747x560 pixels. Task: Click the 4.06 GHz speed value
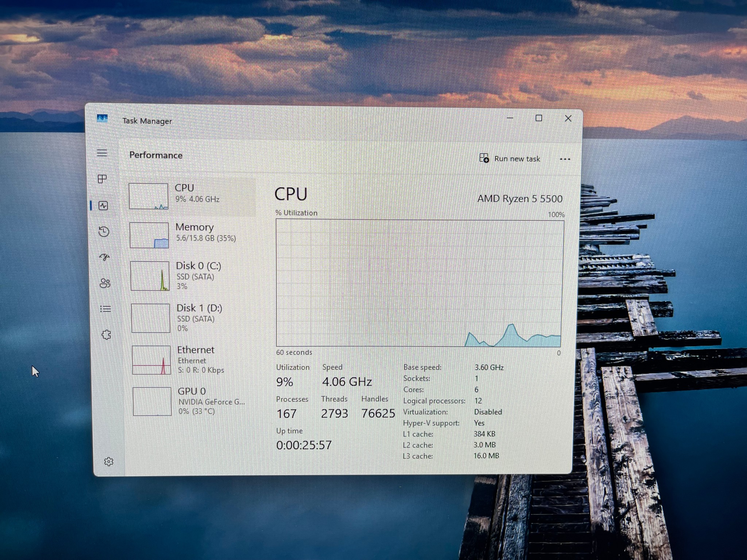pyautogui.click(x=347, y=382)
